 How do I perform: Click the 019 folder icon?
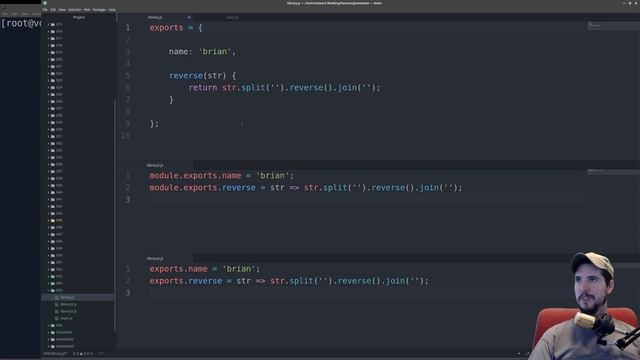(53, 52)
